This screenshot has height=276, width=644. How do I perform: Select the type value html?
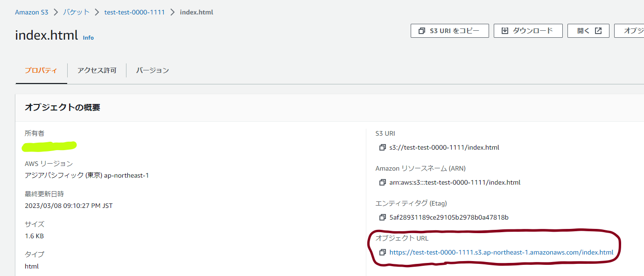(32, 266)
